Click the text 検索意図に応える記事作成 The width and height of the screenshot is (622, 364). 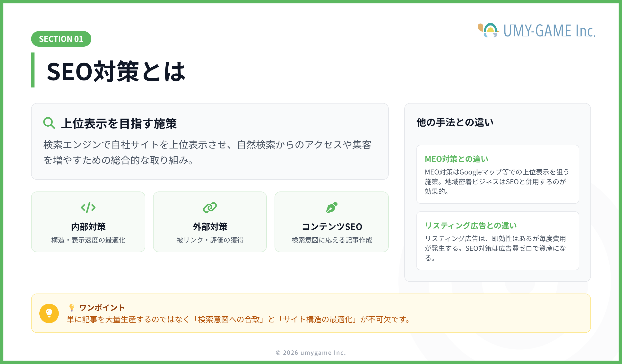coord(332,240)
